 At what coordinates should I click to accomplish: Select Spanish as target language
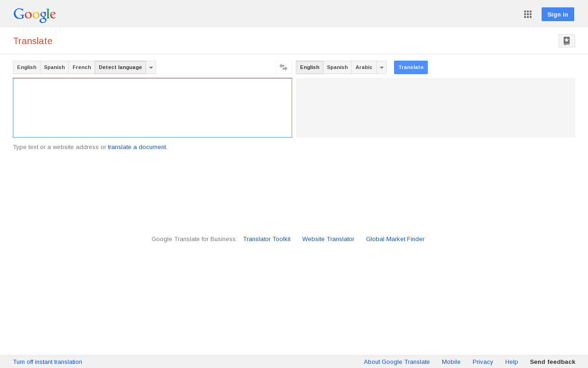tap(338, 67)
